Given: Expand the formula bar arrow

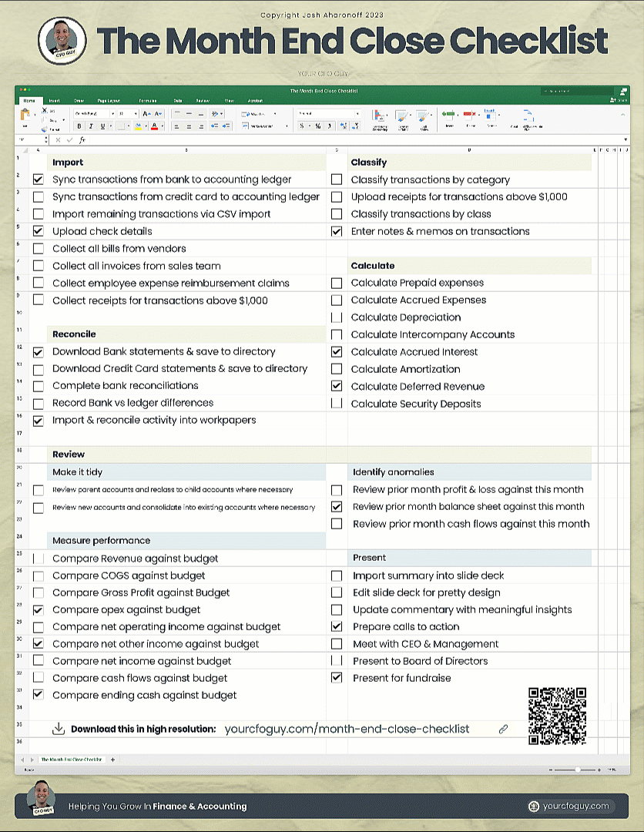Looking at the screenshot, I should 626,139.
